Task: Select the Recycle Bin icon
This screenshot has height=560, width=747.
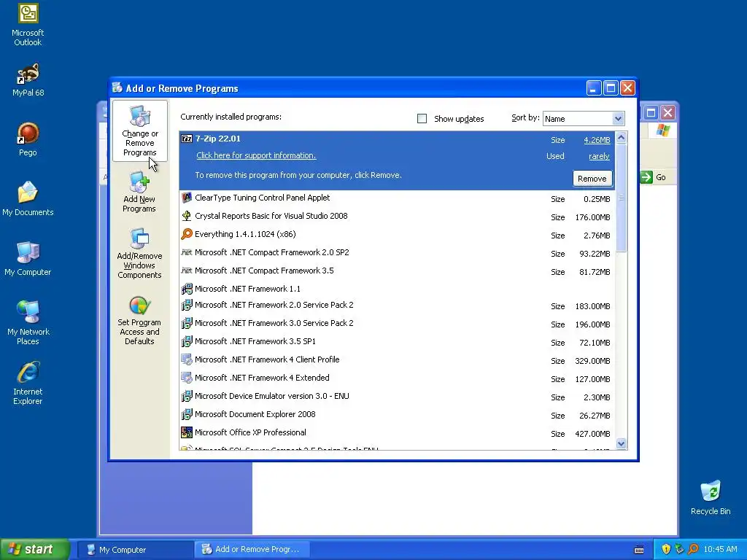Action: [x=711, y=497]
